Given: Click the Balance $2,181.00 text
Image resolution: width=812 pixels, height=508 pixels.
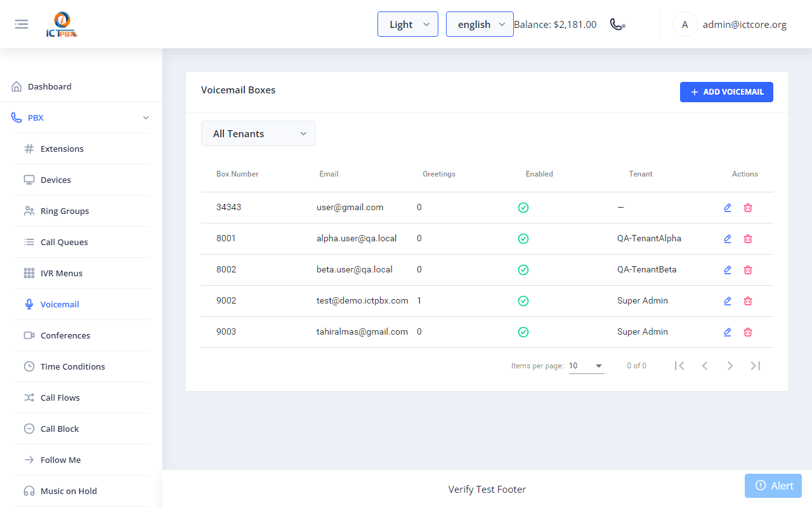Looking at the screenshot, I should click(x=555, y=25).
